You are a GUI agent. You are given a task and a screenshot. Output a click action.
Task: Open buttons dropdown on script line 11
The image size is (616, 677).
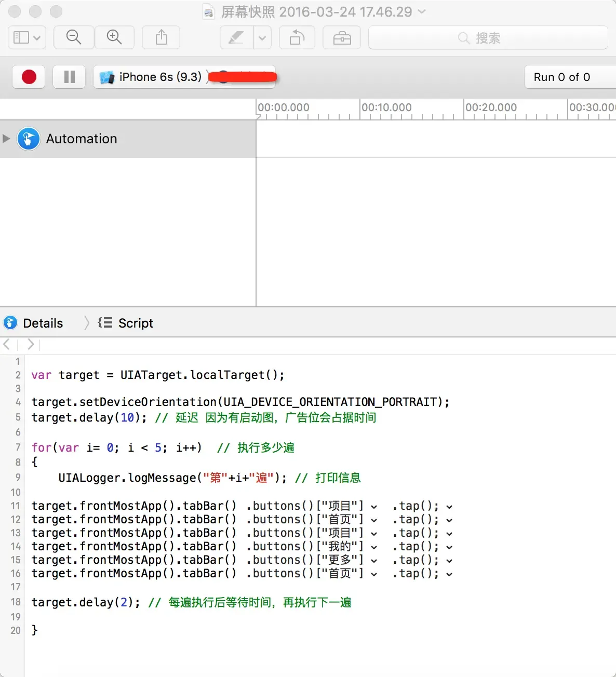(x=373, y=507)
